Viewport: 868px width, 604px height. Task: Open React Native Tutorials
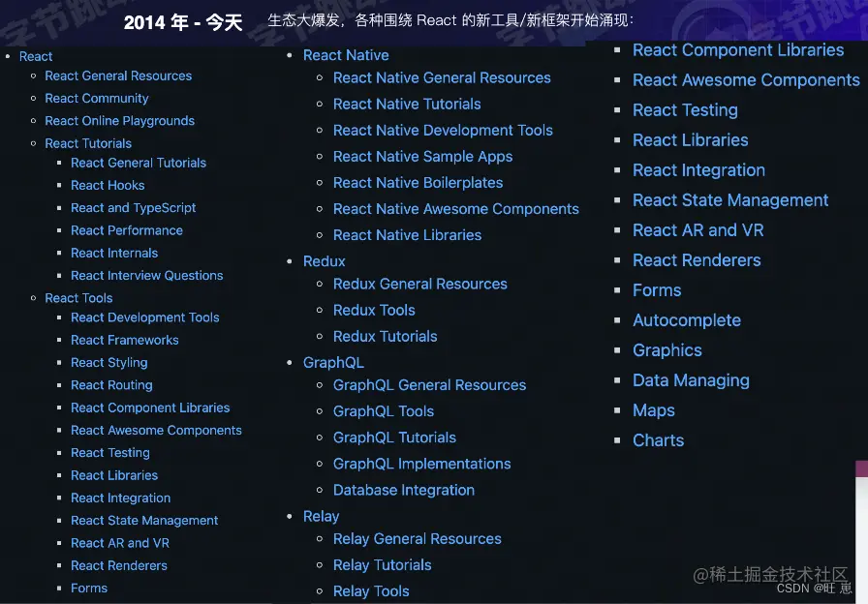pyautogui.click(x=407, y=104)
